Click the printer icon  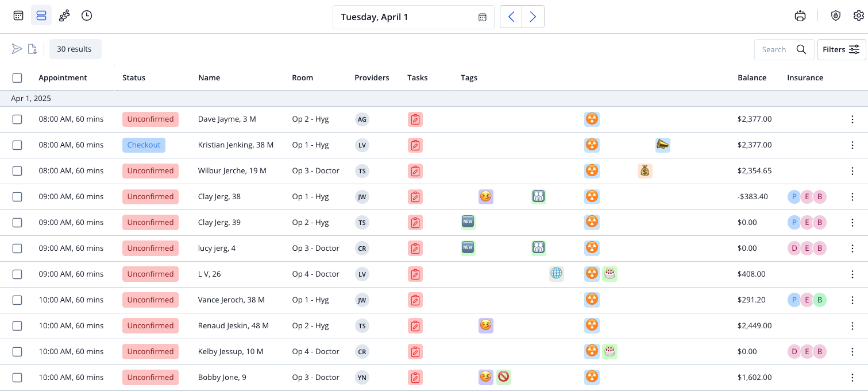tap(800, 16)
